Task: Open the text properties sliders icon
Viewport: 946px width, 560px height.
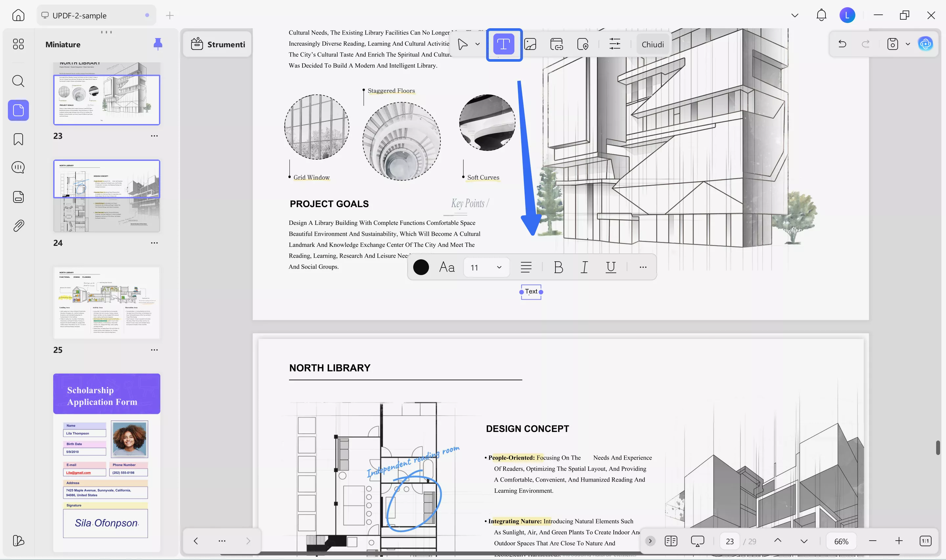Action: [x=615, y=44]
